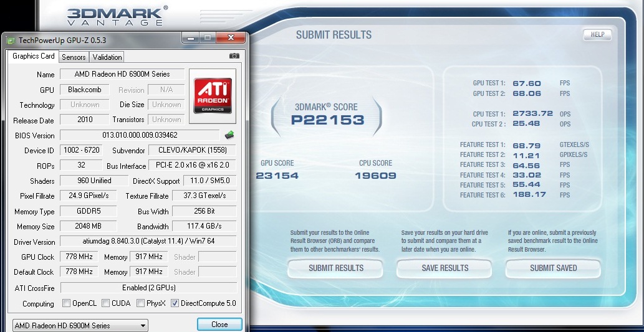Click the GPU Clock field 778 MHz

tap(79, 257)
